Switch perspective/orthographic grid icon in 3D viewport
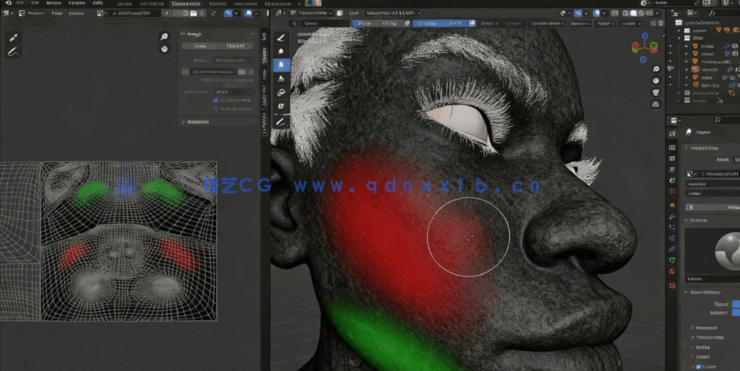The image size is (740, 371). (x=656, y=104)
